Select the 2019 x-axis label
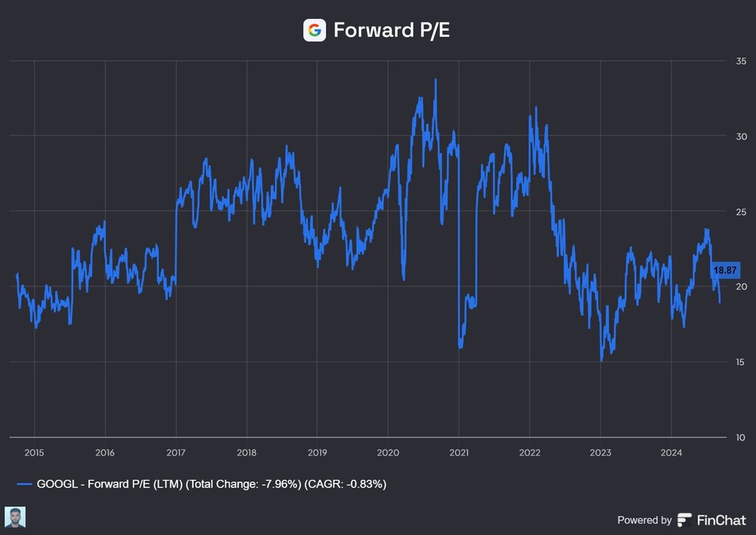 tap(317, 453)
